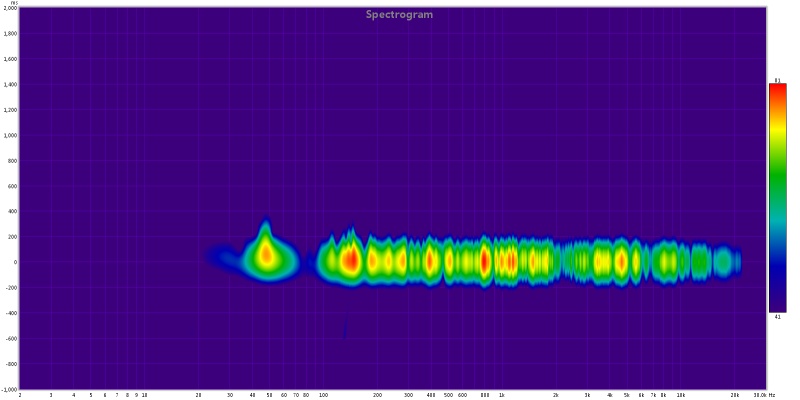Click the 100 label on the frequency axis
The image size is (800, 400).
(323, 395)
